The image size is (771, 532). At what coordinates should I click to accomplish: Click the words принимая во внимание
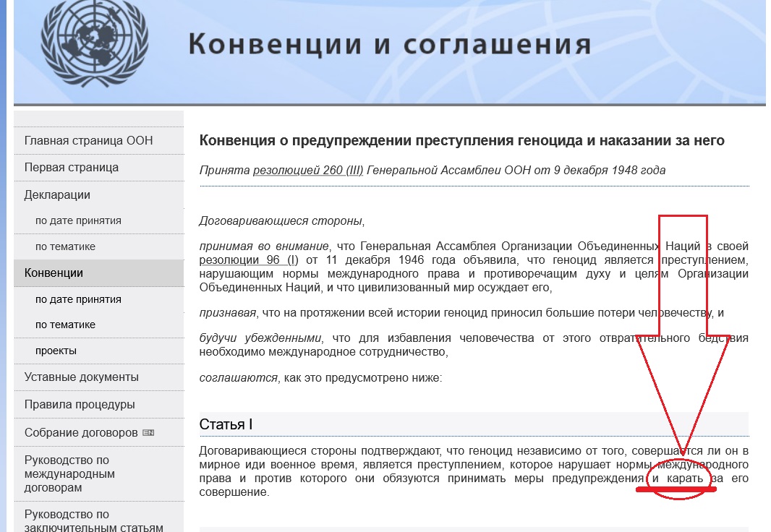click(x=263, y=246)
